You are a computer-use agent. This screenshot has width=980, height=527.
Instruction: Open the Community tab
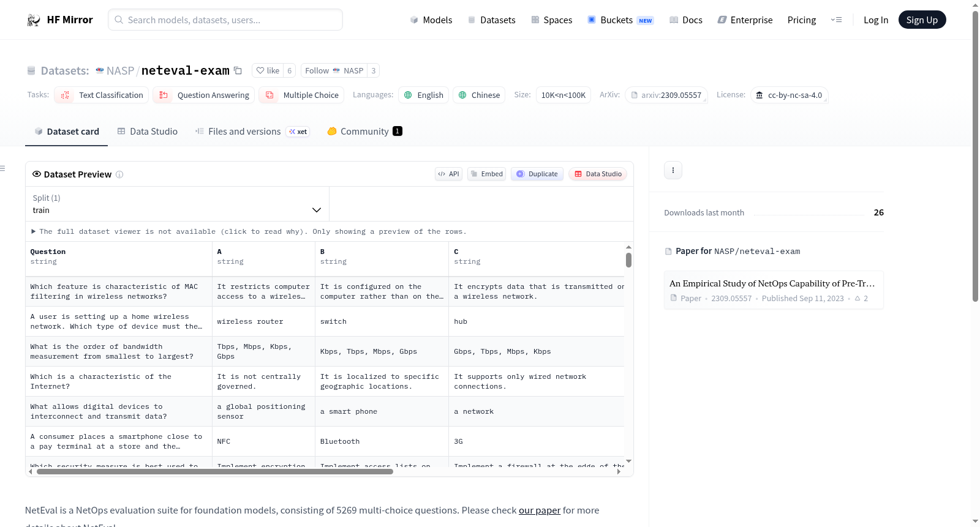364,132
